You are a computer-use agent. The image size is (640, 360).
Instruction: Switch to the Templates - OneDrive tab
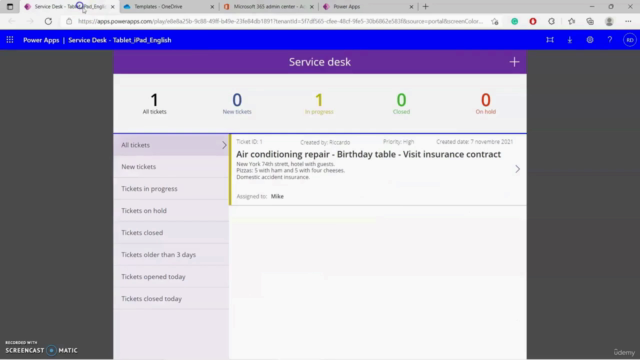[x=168, y=7]
